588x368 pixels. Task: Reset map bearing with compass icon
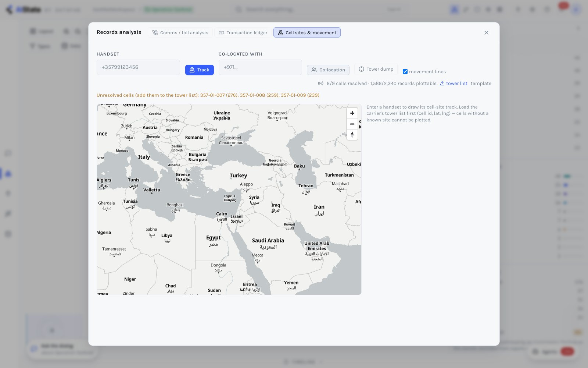(x=352, y=135)
